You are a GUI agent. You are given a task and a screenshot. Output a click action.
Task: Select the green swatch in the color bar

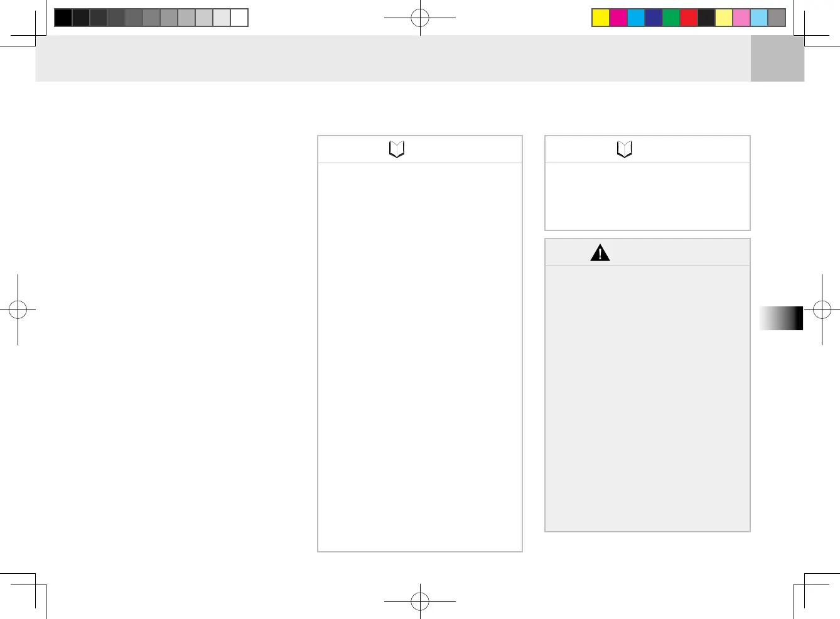point(671,18)
